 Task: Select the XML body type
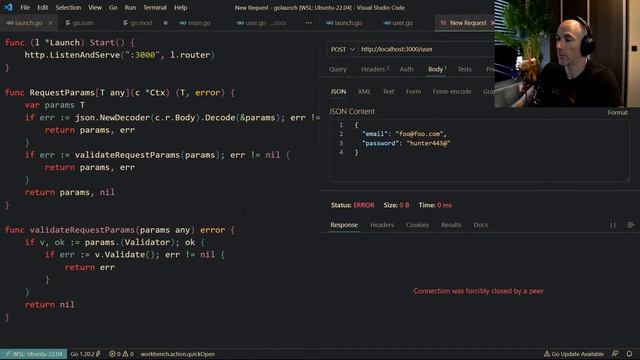pyautogui.click(x=364, y=91)
